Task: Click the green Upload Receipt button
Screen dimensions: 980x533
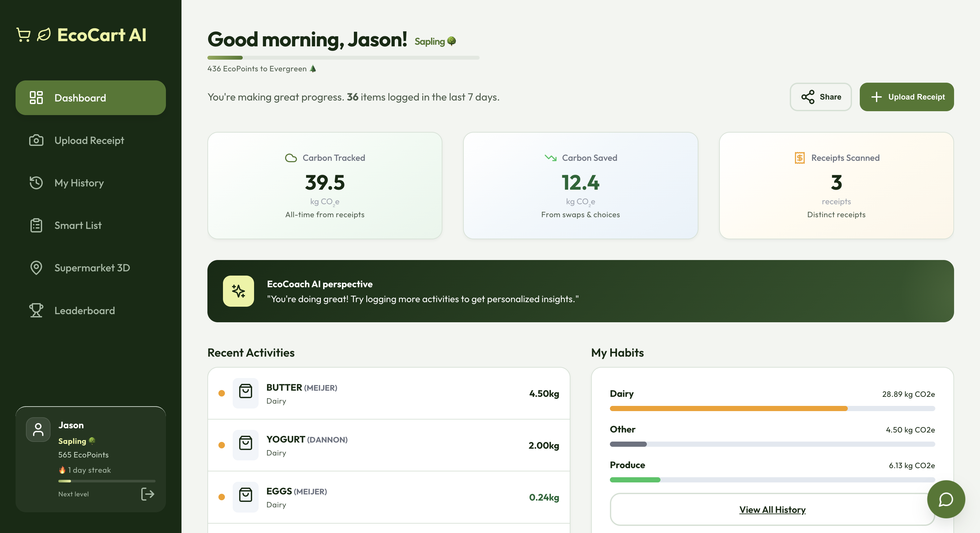Action: (906, 97)
